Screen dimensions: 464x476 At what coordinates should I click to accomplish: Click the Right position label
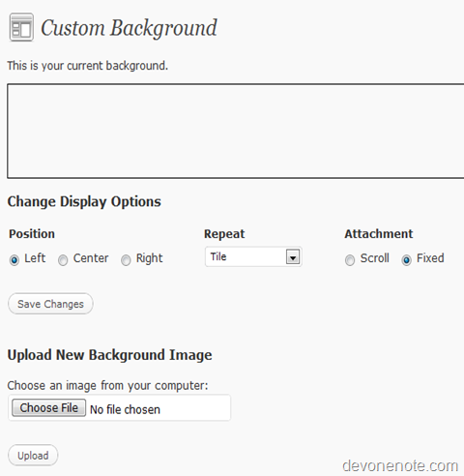tap(150, 258)
